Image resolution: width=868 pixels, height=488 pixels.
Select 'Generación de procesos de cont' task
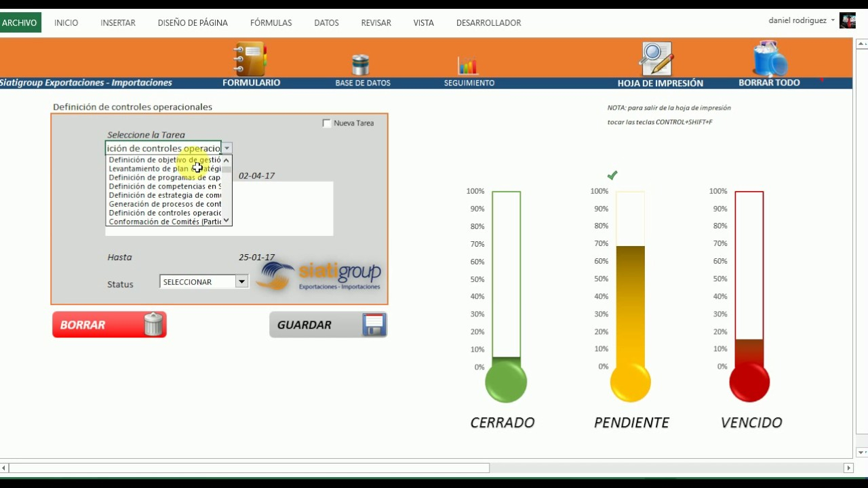[x=165, y=204]
